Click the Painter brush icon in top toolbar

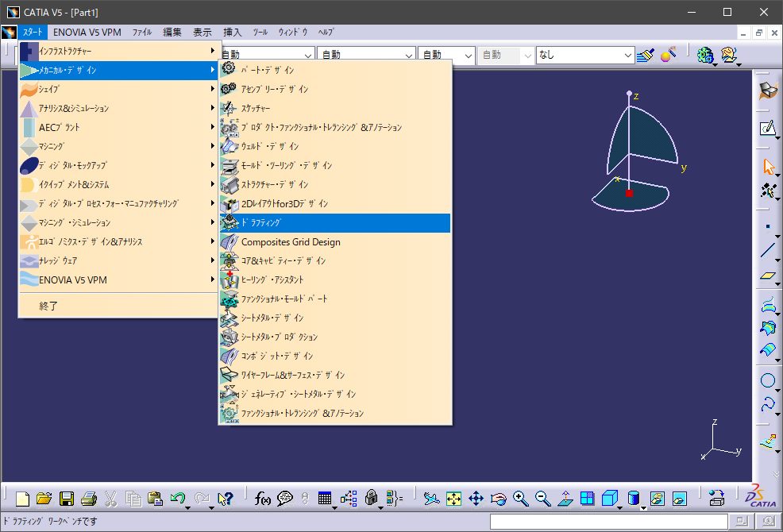point(646,55)
